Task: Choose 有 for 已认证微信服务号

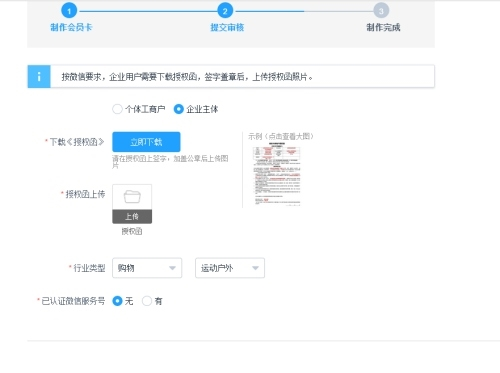Action: click(x=147, y=301)
